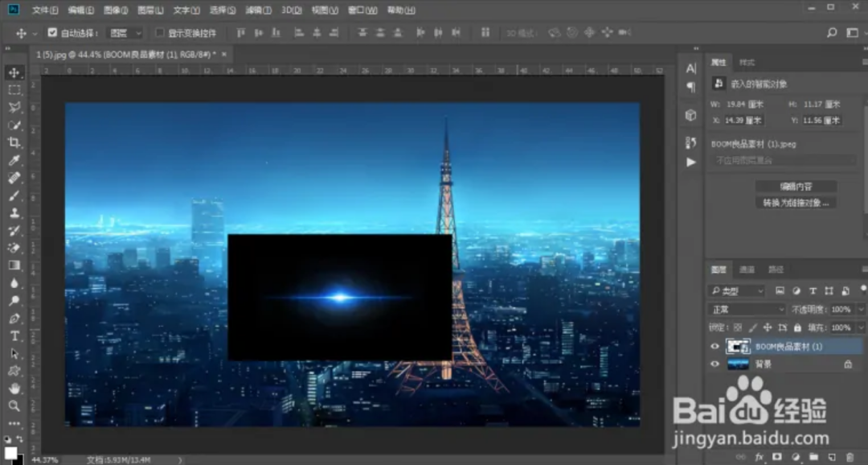Open the 滤镜 menu
Screen dimensions: 868x465
click(x=258, y=10)
